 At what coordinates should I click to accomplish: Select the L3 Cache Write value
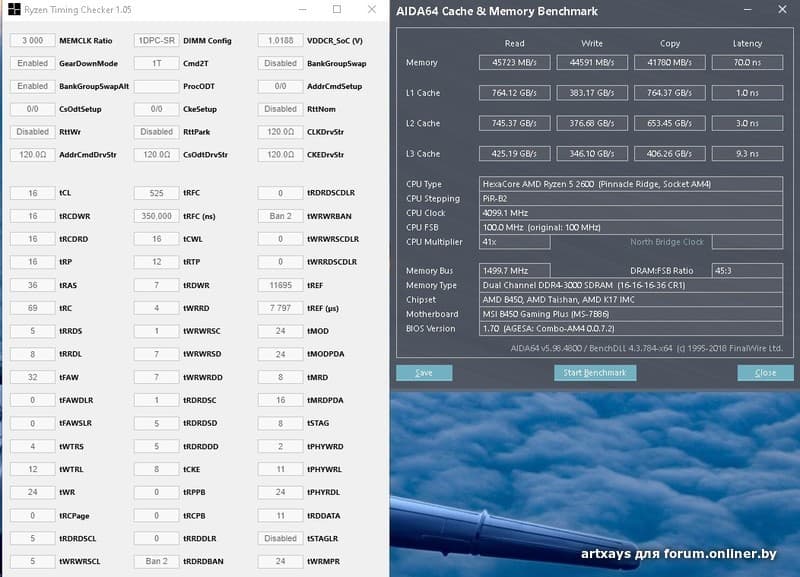591,154
